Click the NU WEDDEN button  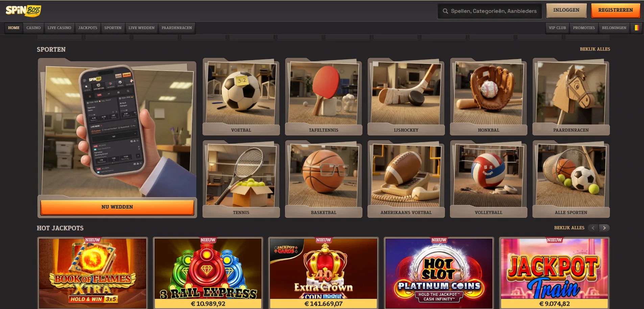117,207
